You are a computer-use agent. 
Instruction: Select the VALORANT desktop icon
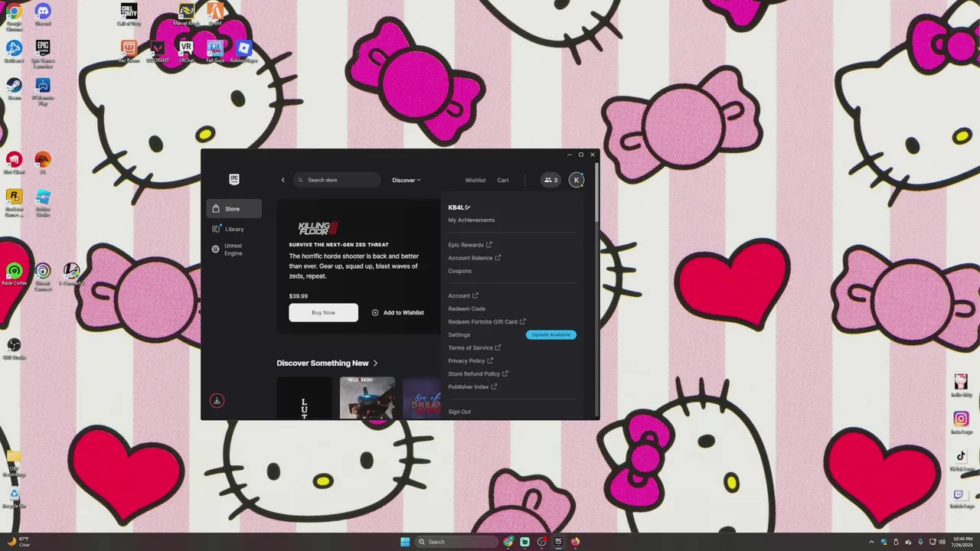(158, 51)
